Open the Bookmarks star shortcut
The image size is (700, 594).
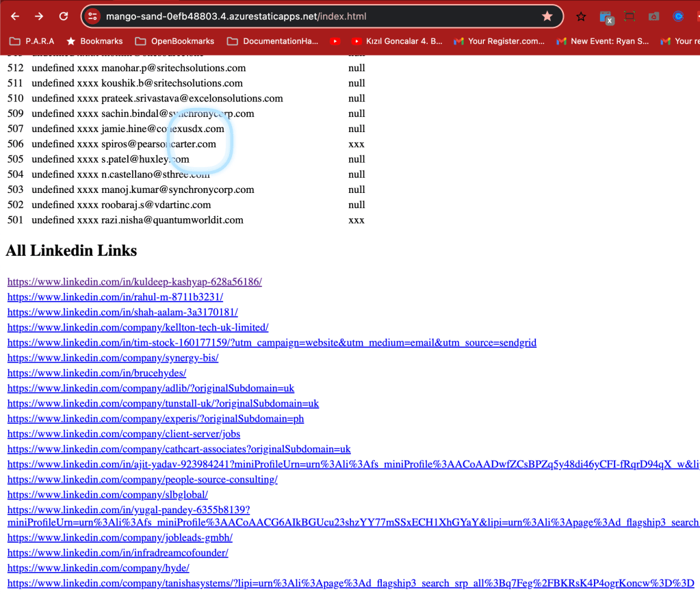click(94, 41)
